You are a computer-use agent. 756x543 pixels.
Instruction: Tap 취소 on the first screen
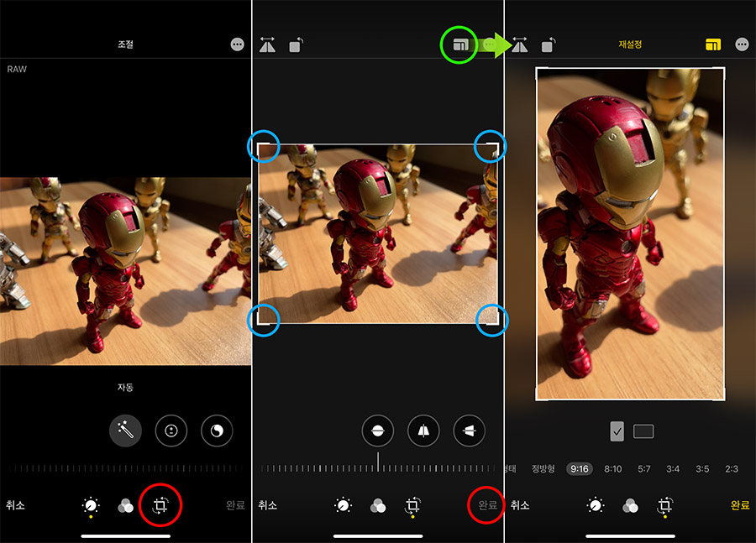(15, 505)
